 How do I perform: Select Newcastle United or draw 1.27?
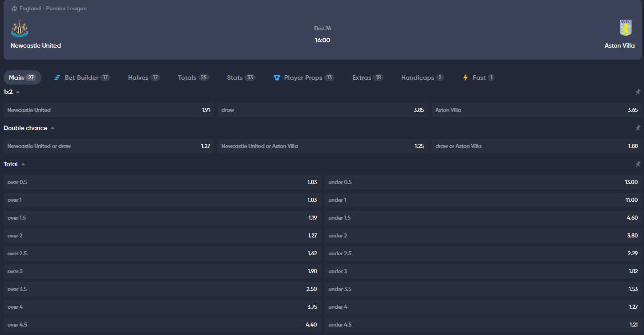[109, 146]
